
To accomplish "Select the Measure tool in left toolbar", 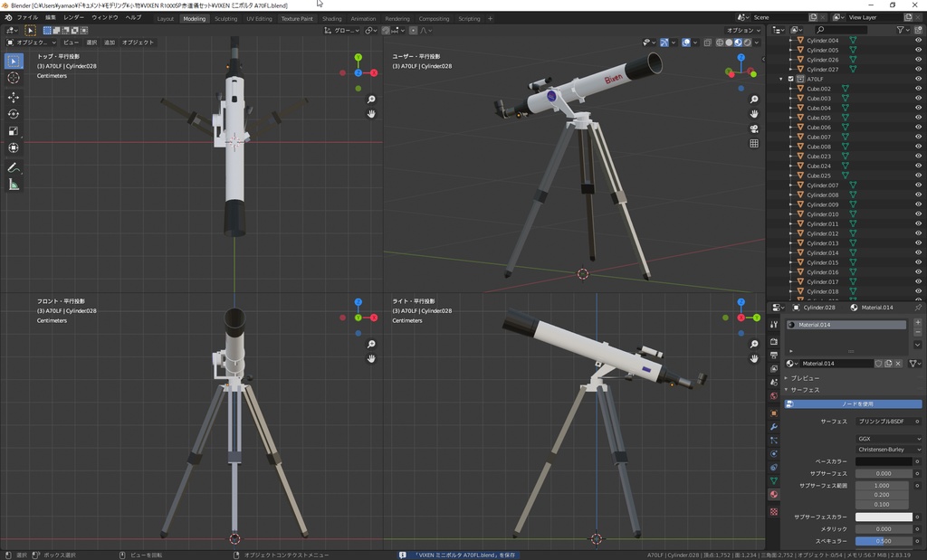I will (14, 185).
